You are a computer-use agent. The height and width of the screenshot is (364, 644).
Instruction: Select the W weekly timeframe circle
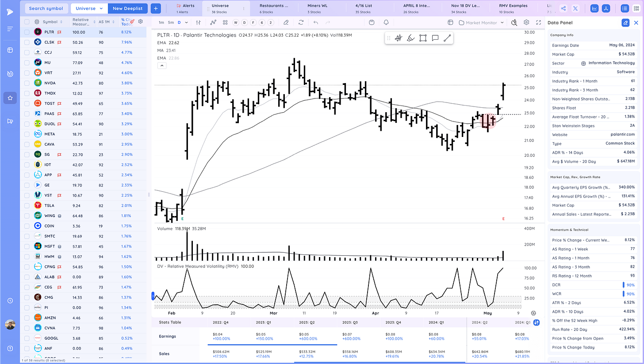(235, 22)
